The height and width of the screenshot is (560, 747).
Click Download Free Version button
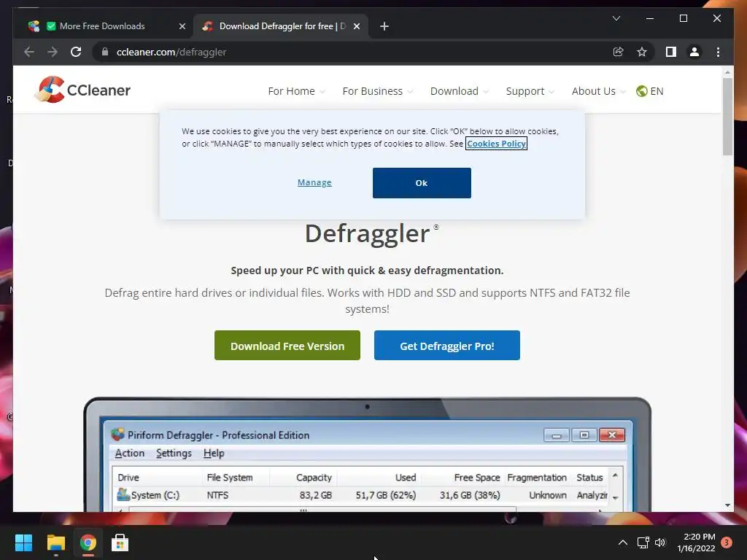(287, 345)
